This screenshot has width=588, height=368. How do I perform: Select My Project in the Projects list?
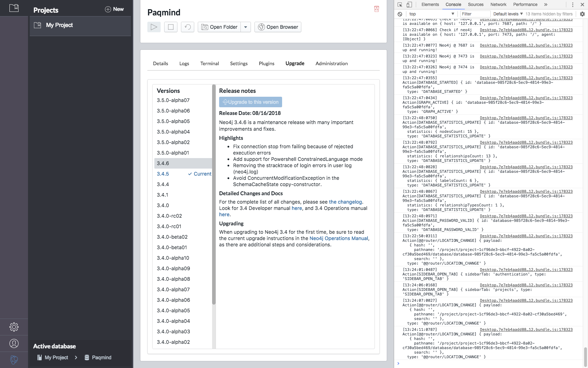pyautogui.click(x=80, y=25)
